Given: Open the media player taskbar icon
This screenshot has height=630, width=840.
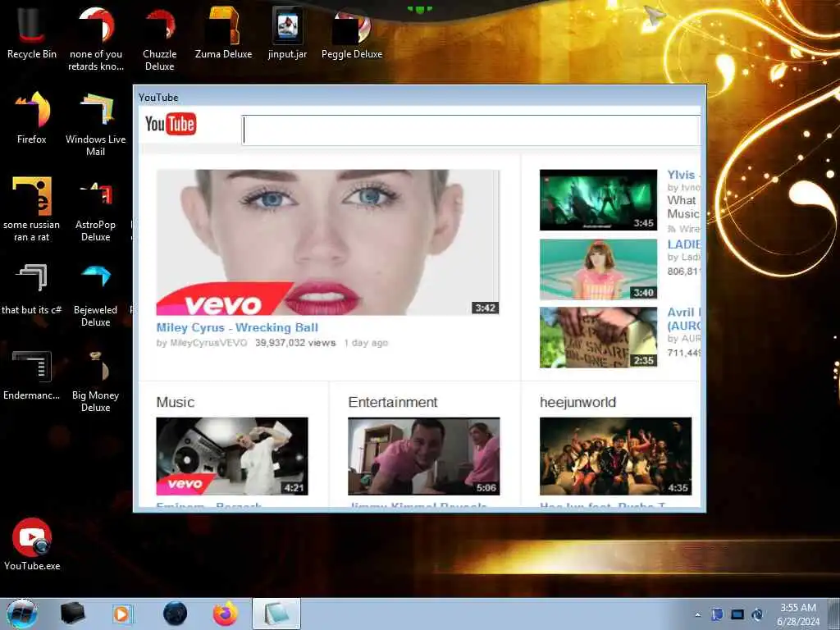Looking at the screenshot, I should [x=122, y=614].
